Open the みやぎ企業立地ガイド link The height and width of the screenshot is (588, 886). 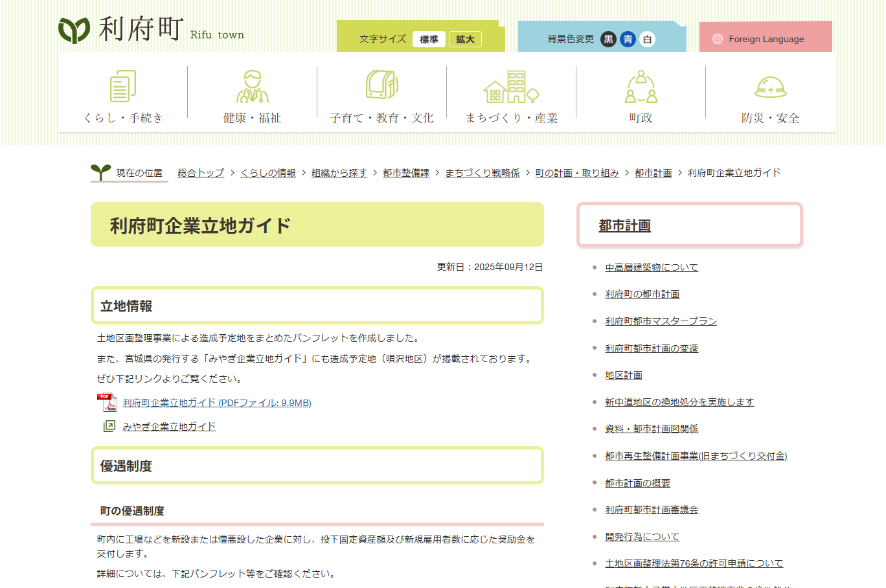pyautogui.click(x=169, y=426)
